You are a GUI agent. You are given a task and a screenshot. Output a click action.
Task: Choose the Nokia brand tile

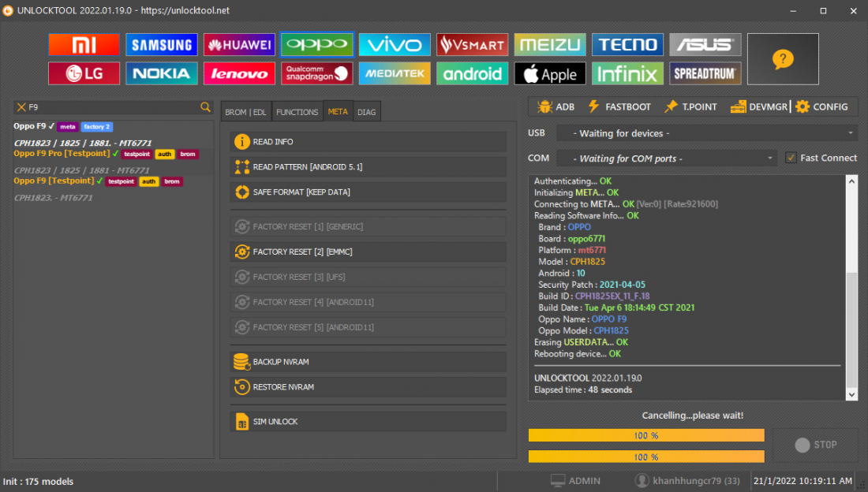[162, 73]
